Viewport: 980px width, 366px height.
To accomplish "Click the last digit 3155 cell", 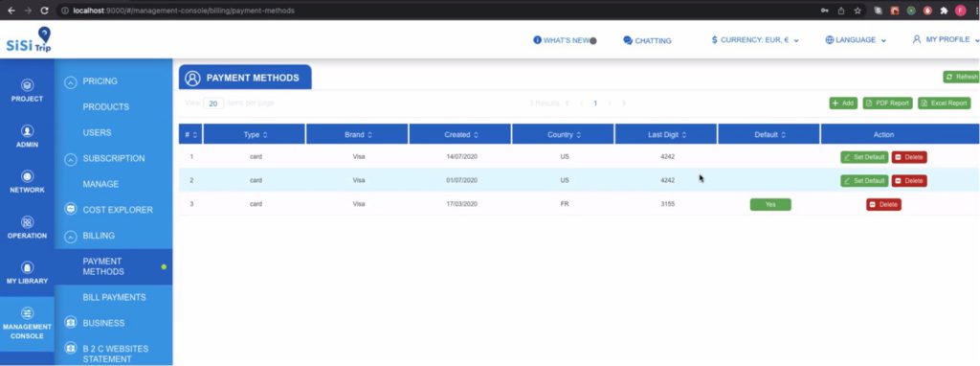I will [x=667, y=204].
